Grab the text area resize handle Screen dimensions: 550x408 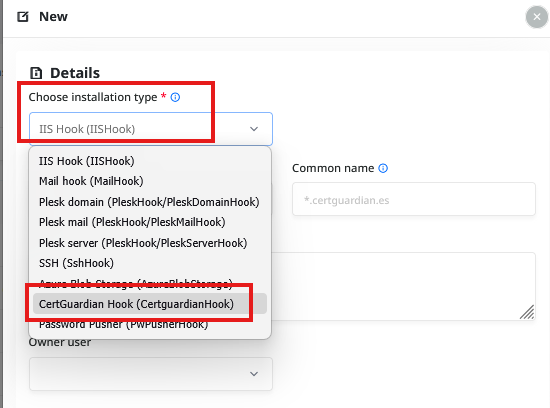point(527,312)
